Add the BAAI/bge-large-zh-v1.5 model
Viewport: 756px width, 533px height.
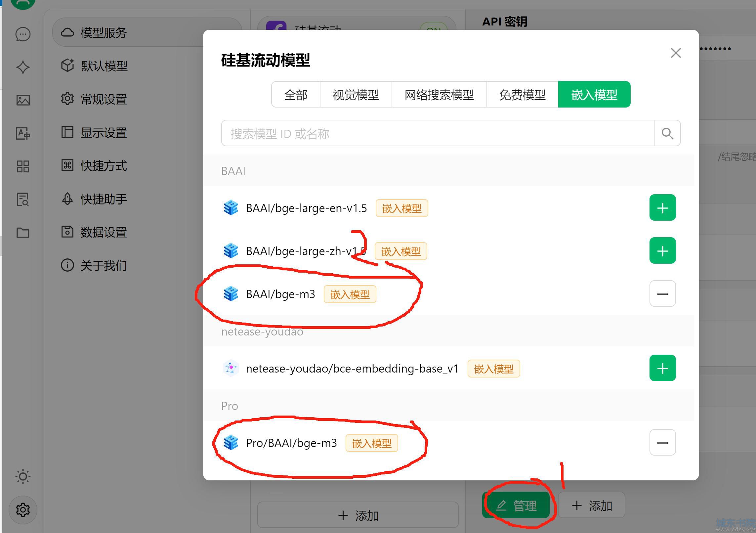tap(662, 250)
